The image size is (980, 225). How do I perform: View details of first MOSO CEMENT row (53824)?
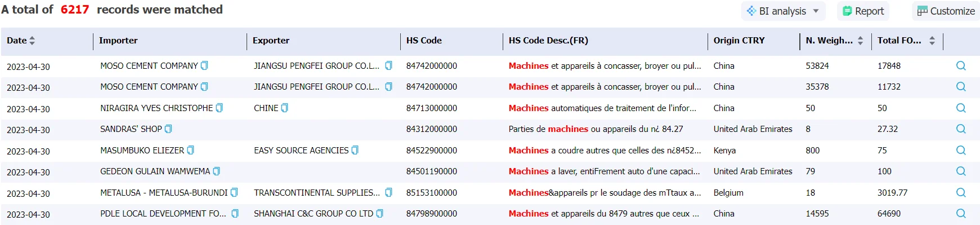click(x=961, y=66)
